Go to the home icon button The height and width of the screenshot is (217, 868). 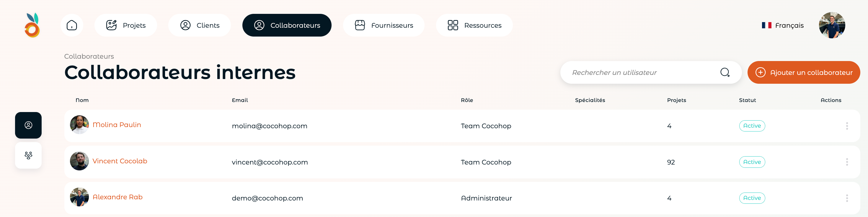[72, 25]
